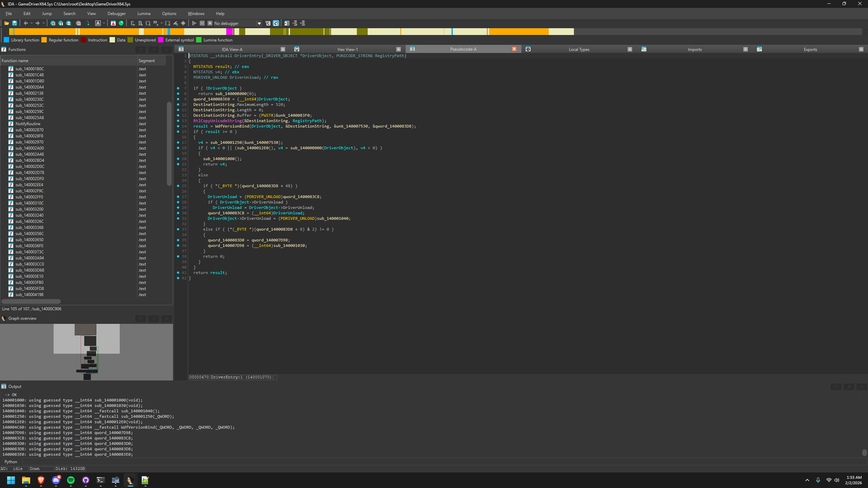868x488 pixels.
Task: Click the green circle toolbar icon
Action: pyautogui.click(x=121, y=23)
